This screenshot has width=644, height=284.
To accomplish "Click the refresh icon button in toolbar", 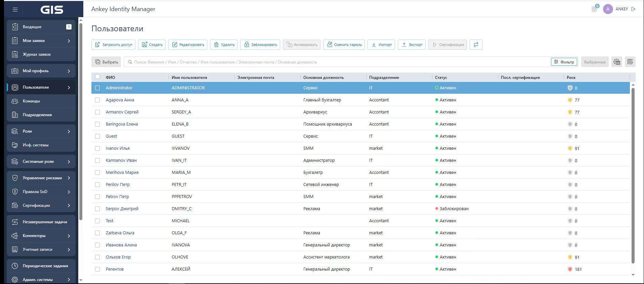I will (476, 45).
